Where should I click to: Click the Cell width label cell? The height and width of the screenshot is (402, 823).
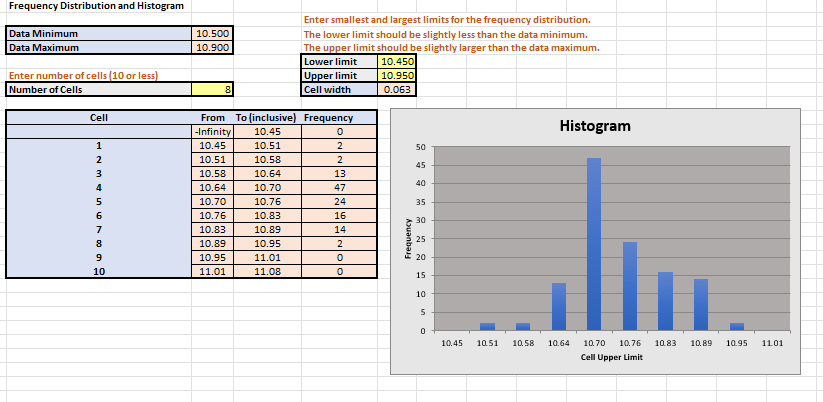[340, 89]
